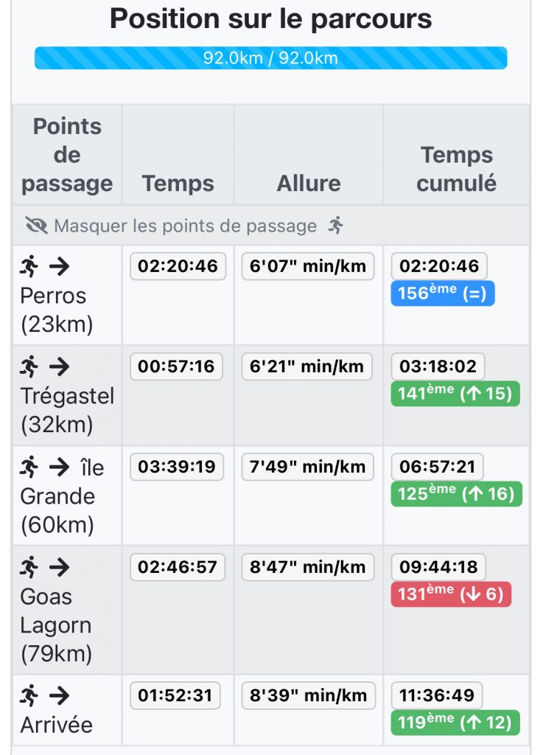Screen dimensions: 560x755
Task: Click the red '131ème (↓6)' rank badge
Action: coord(451,594)
